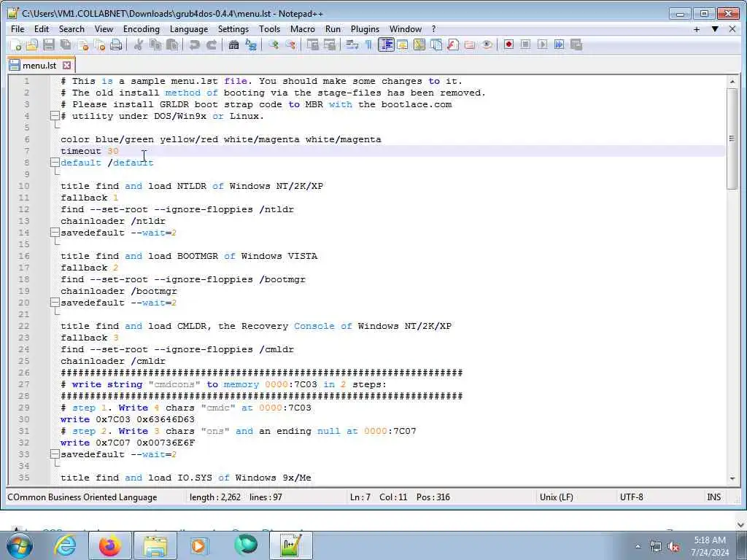
Task: Open the Language menu
Action: click(x=189, y=29)
